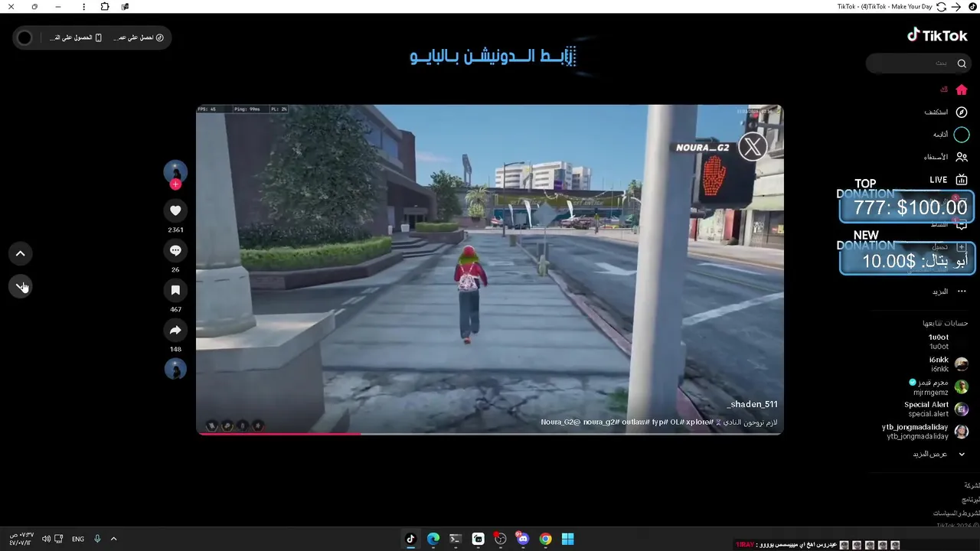Image resolution: width=980 pixels, height=551 pixels.
Task: Click the 467 saves count
Action: (x=175, y=309)
